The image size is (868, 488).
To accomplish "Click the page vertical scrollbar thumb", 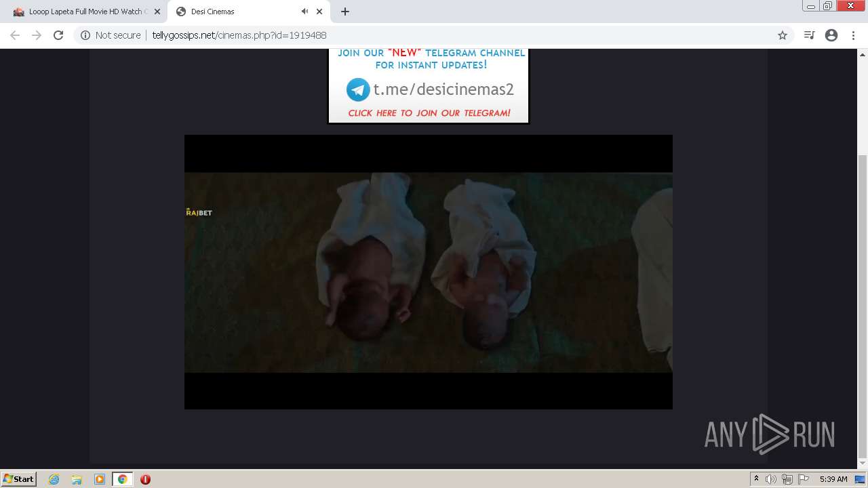I will (x=863, y=306).
